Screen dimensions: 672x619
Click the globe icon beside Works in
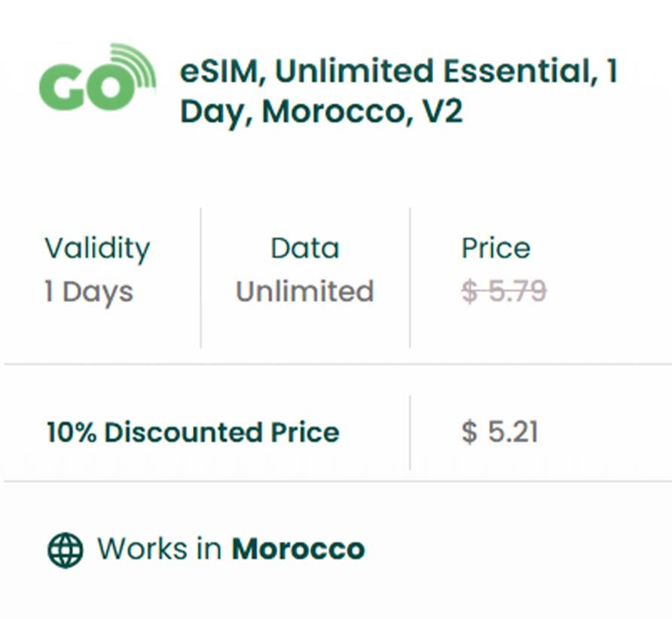(x=66, y=550)
